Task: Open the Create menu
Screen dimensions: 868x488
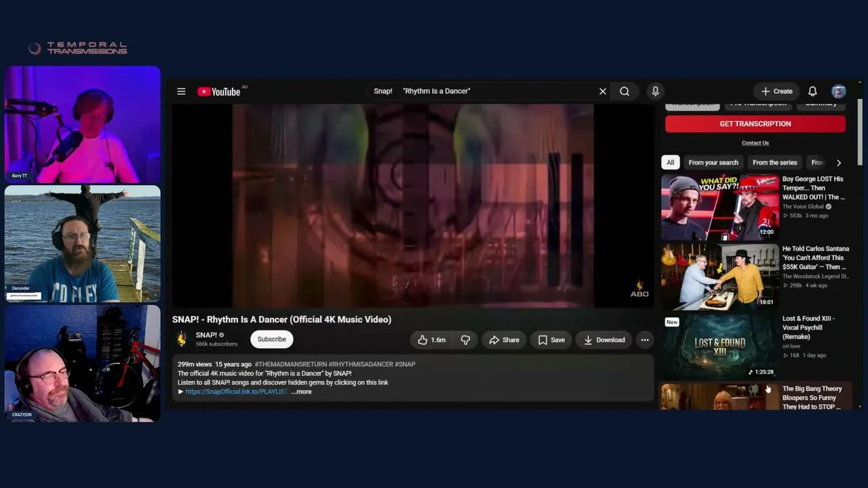Action: (777, 91)
